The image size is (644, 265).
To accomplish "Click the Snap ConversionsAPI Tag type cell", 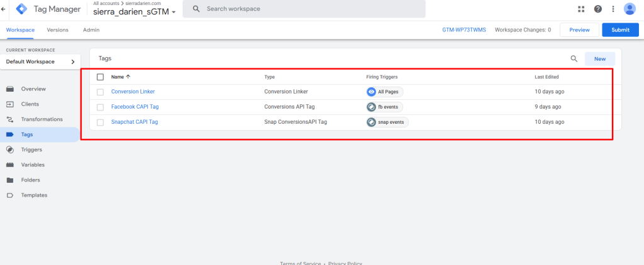I will click(296, 122).
